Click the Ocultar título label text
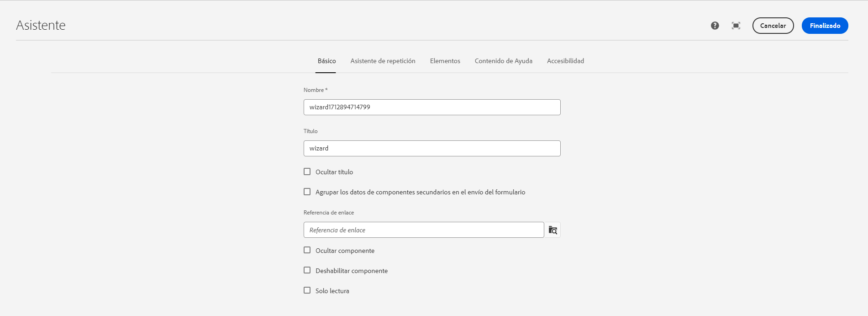 pos(334,172)
